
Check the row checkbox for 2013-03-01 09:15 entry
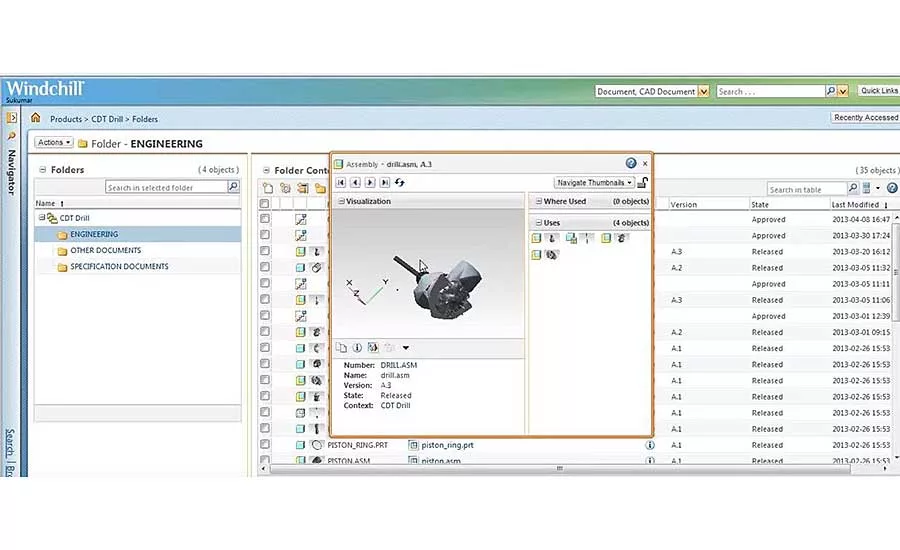[265, 331]
